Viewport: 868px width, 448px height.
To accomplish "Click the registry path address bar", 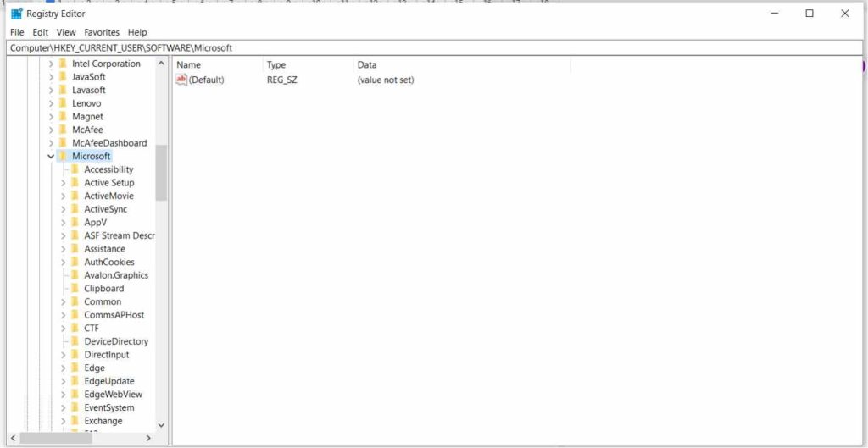I will pos(436,48).
